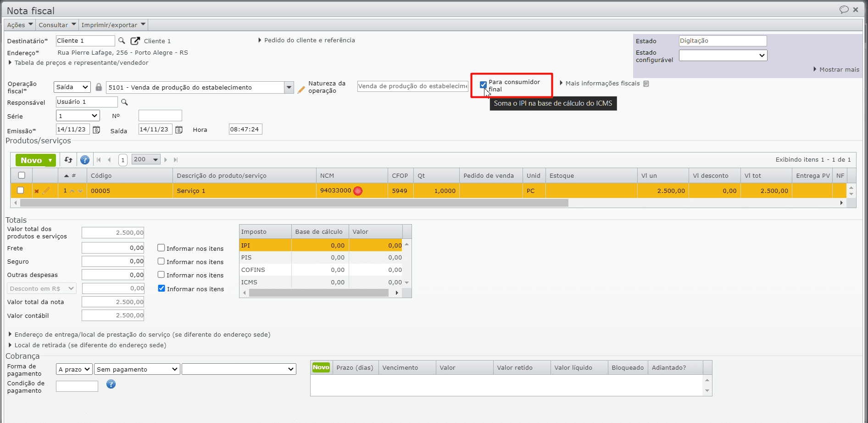Click the pencil icon next to Natureza da operação
The height and width of the screenshot is (423, 868).
[301, 90]
